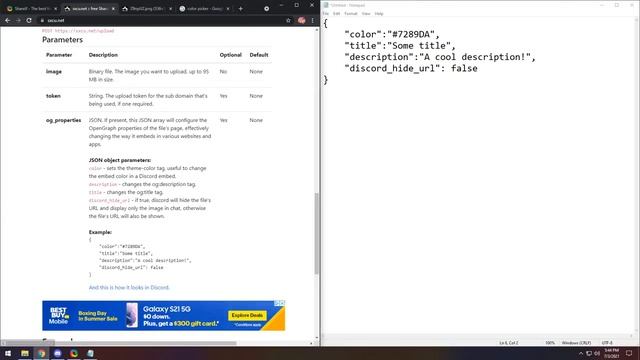The width and height of the screenshot is (640, 360).
Task: Click the 100% zoom in Notepad status bar
Action: (x=550, y=343)
